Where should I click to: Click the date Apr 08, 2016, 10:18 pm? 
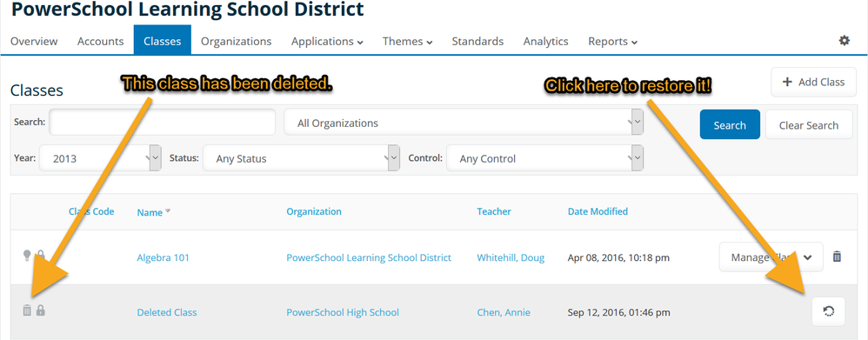619,257
